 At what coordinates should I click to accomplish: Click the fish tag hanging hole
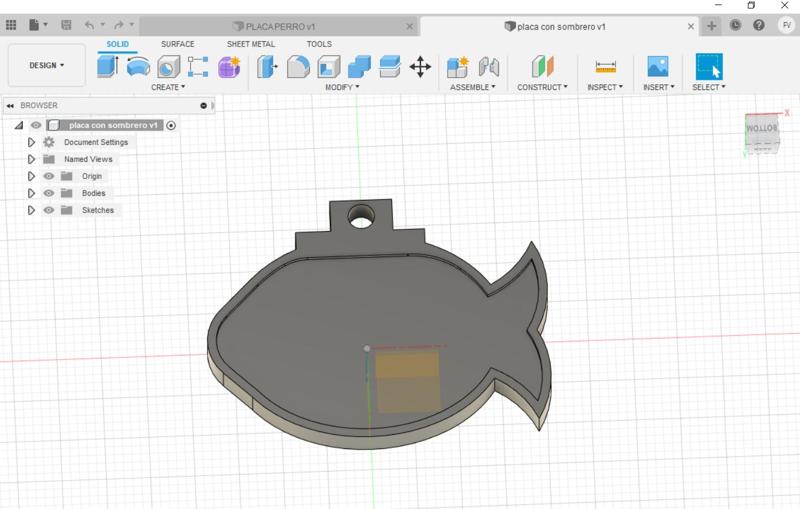pos(361,216)
